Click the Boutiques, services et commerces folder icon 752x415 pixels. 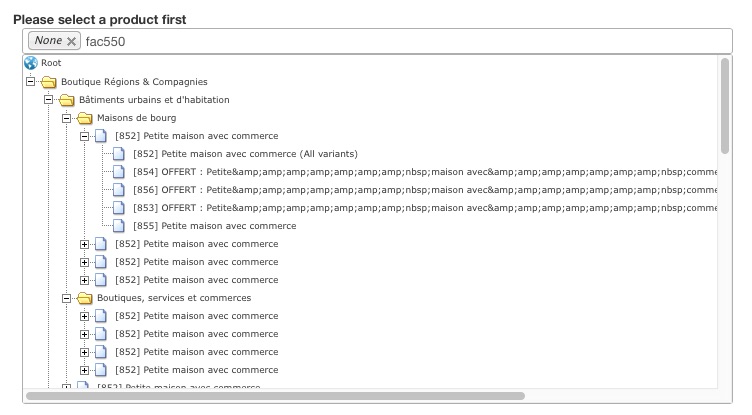coord(85,298)
